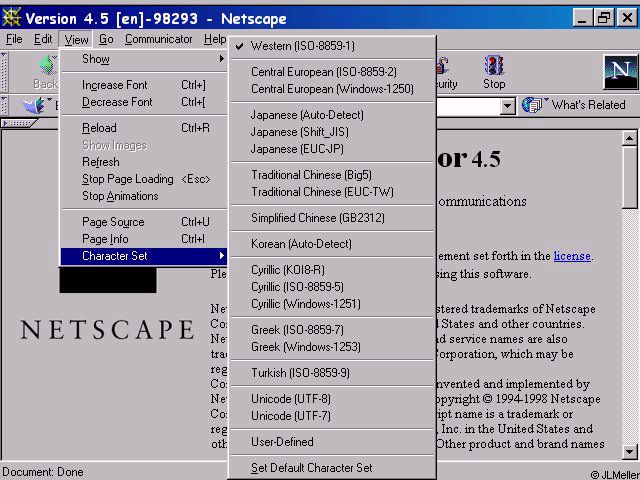Click the 'Document: Done' status text

click(43, 472)
